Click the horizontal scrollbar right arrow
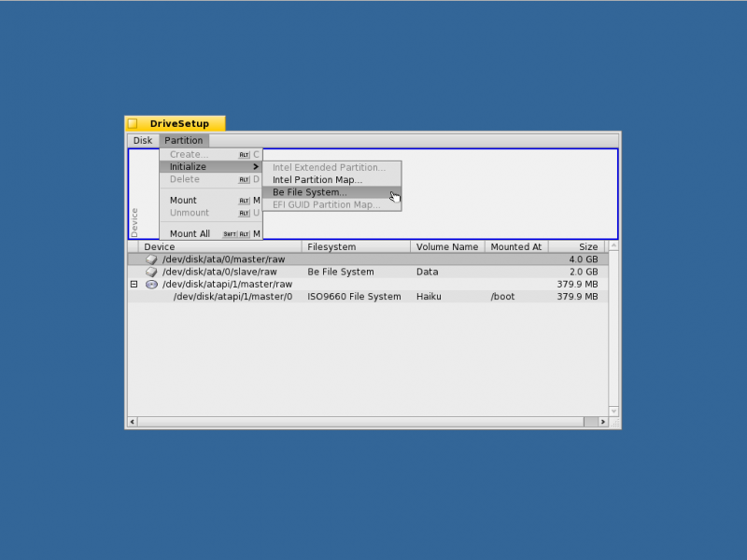 [x=603, y=422]
